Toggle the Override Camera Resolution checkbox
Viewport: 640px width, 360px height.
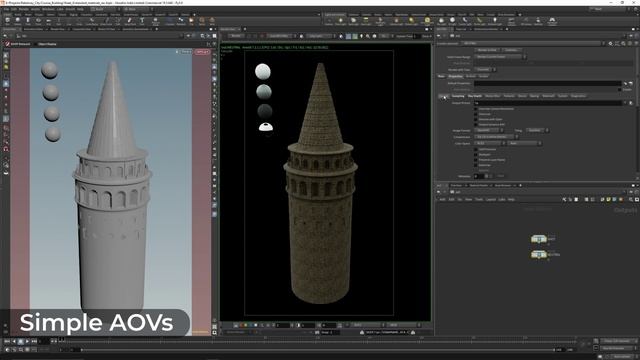coord(476,109)
